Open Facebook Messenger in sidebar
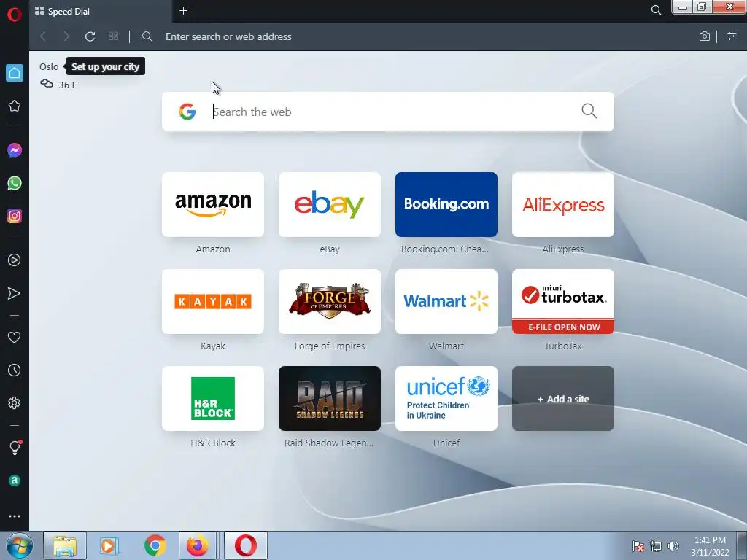The image size is (747, 560). (x=15, y=150)
